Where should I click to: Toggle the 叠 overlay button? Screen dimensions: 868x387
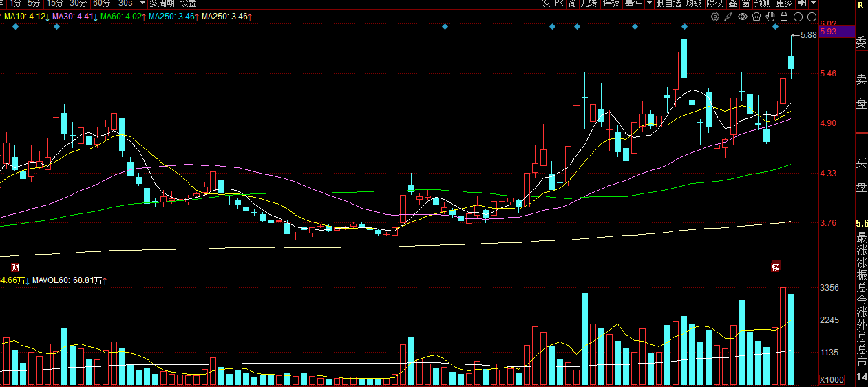coord(733,3)
